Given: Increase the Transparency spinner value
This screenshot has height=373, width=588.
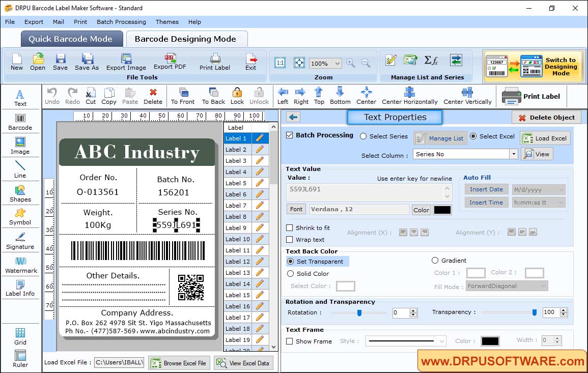Looking at the screenshot, I should point(563,310).
